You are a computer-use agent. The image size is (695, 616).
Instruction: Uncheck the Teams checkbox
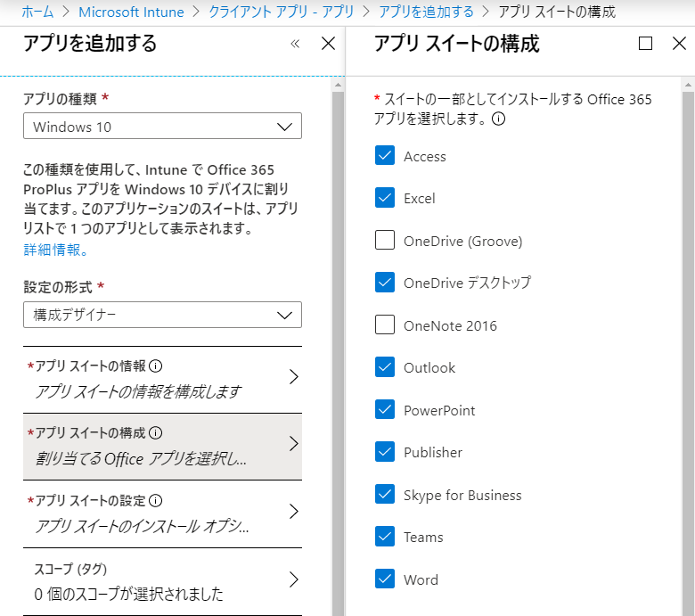pyautogui.click(x=385, y=537)
